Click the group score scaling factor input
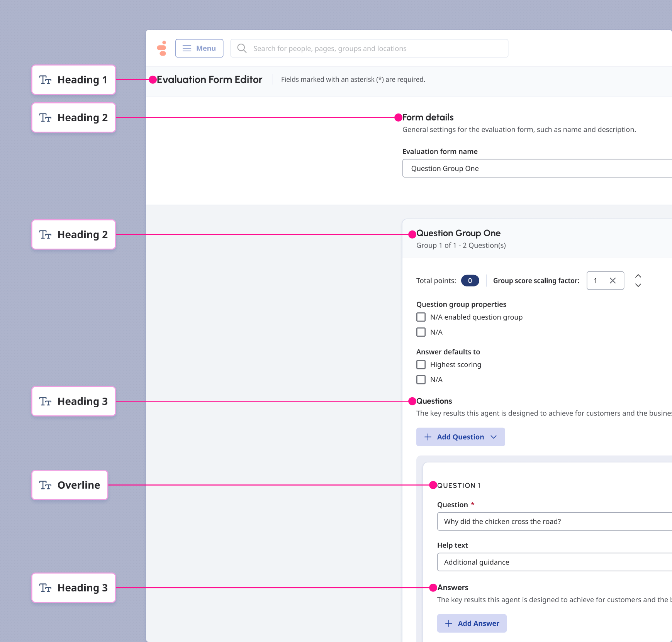The image size is (672, 642). tap(605, 281)
